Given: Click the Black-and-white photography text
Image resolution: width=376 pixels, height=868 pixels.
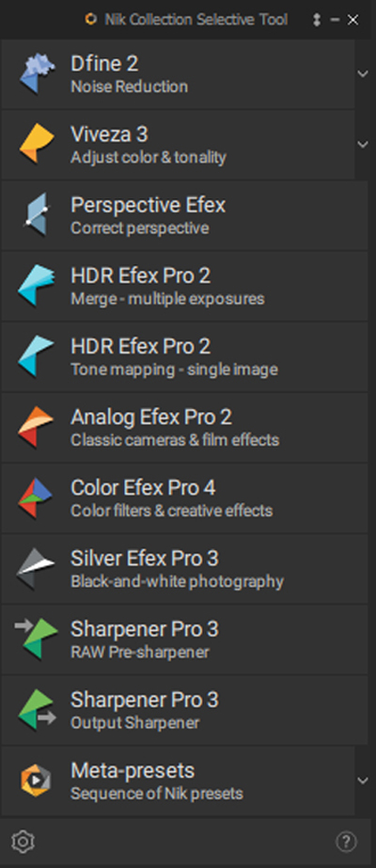Looking at the screenshot, I should [177, 582].
